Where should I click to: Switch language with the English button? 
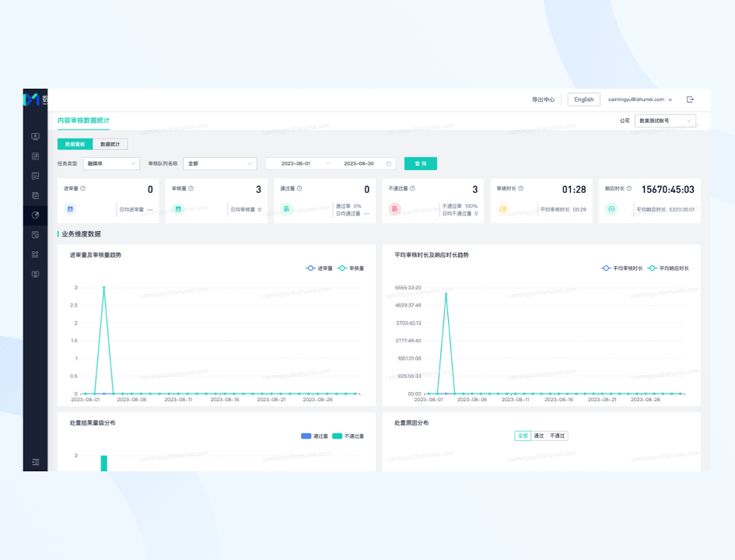(x=583, y=100)
